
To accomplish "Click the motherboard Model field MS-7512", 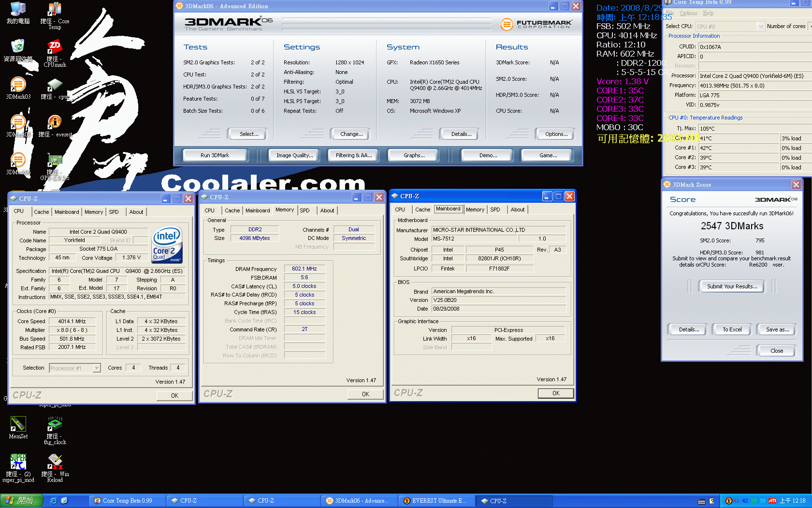I will tap(475, 239).
